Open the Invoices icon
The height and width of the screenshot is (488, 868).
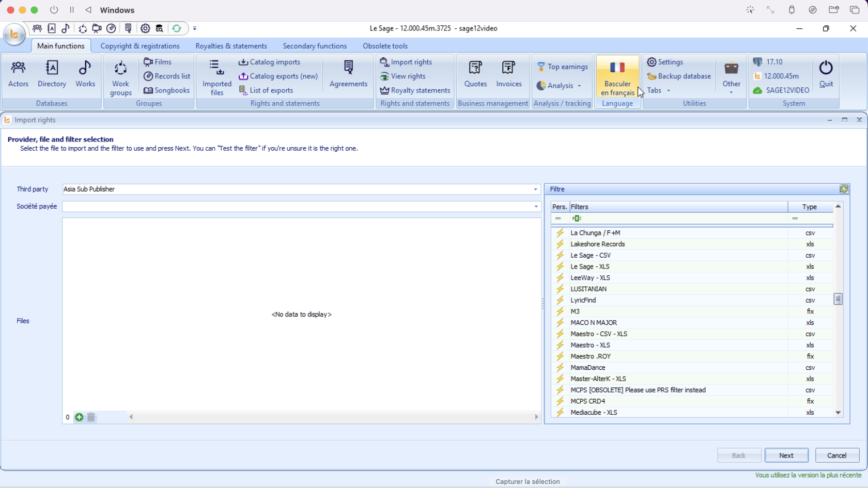pyautogui.click(x=509, y=74)
